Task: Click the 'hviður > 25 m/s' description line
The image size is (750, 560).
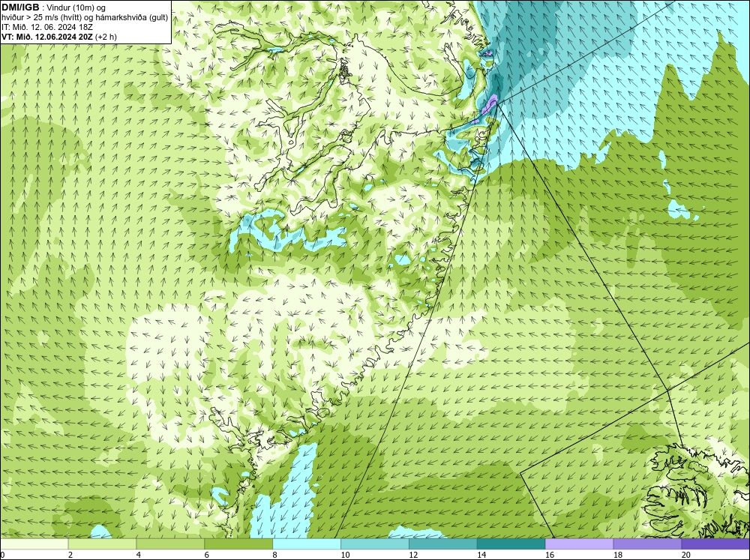Action: click(x=85, y=18)
